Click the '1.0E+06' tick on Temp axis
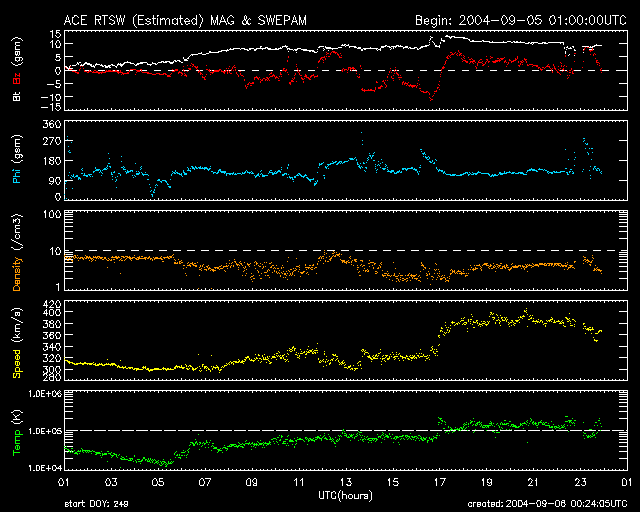The width and height of the screenshot is (640, 512). (45, 394)
